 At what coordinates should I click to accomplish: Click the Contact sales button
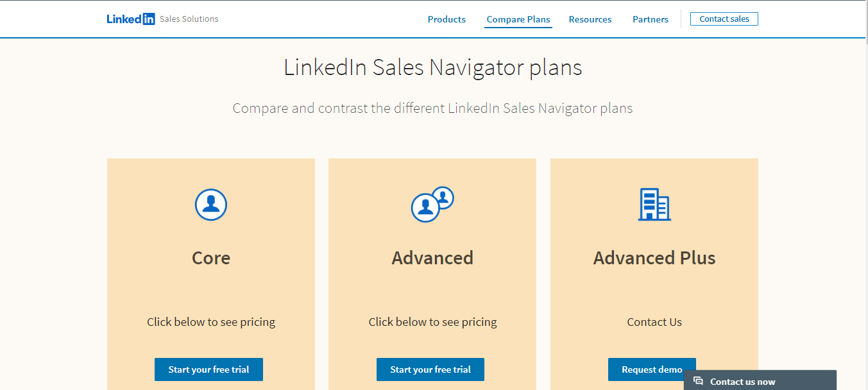724,19
